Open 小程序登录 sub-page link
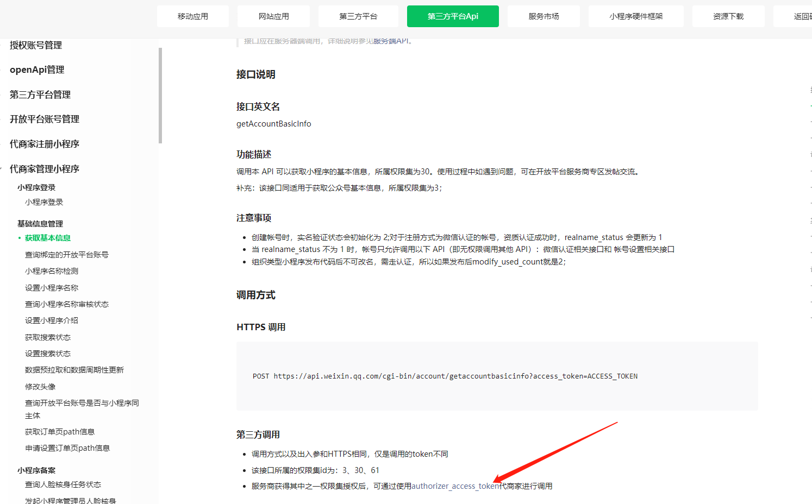Screen dimensions: 812x504 click(x=44, y=202)
